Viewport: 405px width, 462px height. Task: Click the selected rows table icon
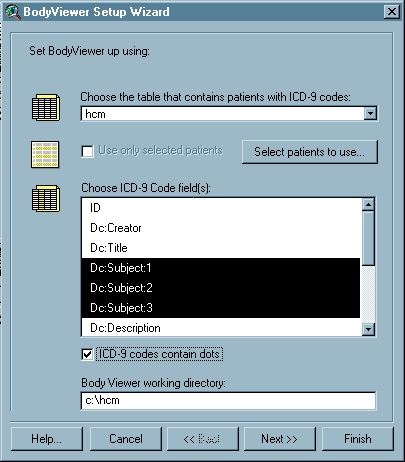pos(45,154)
